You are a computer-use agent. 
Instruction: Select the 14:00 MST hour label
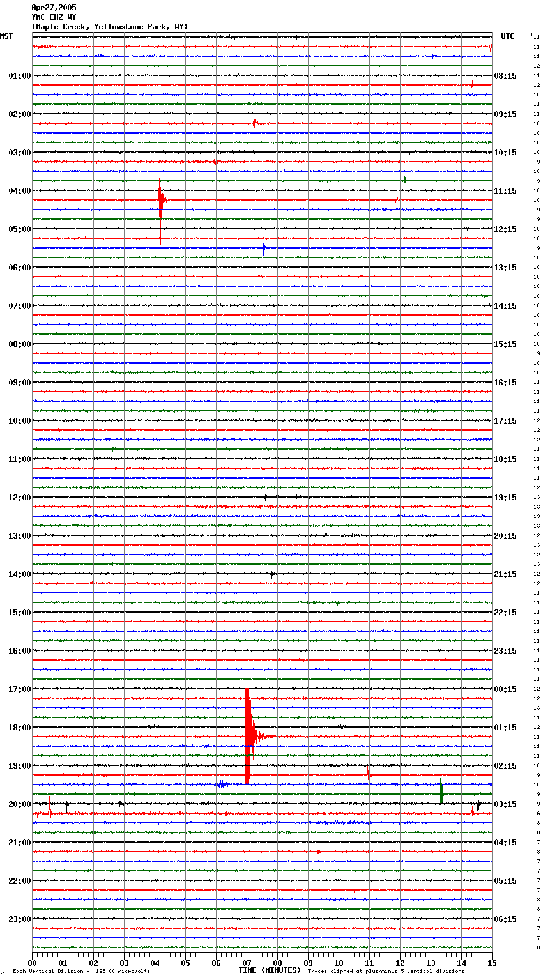19,574
